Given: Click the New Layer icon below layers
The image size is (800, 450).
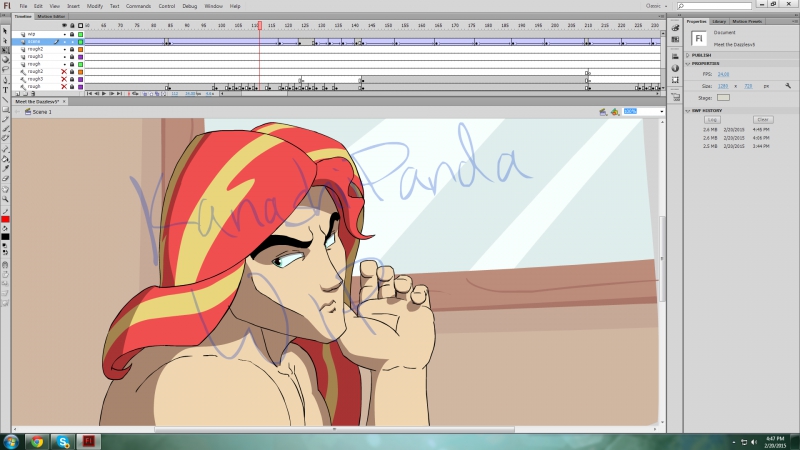Looking at the screenshot, I should tap(17, 94).
